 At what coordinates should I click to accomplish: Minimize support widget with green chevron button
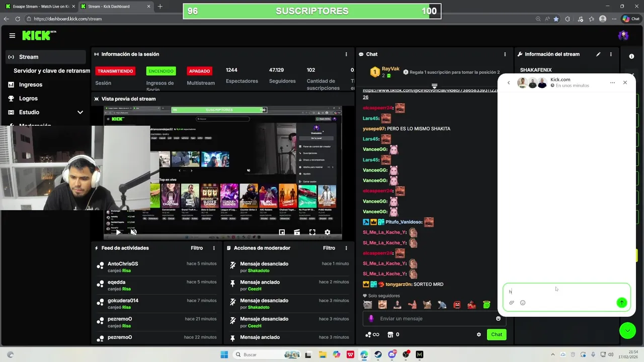(627, 330)
